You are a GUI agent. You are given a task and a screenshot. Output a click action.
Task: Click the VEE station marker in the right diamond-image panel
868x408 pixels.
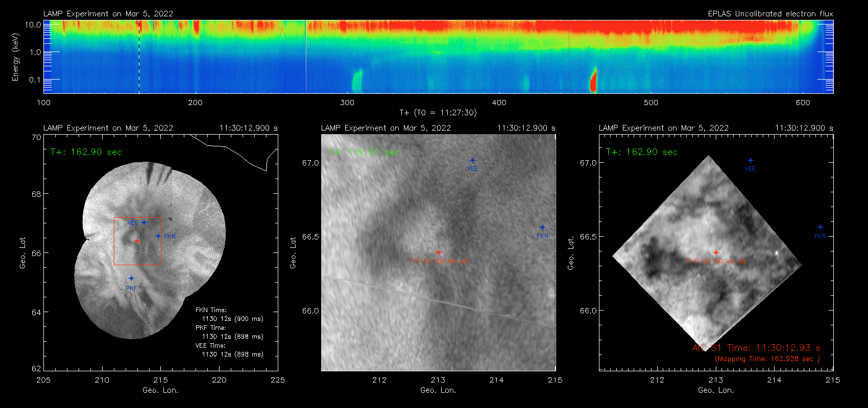[x=751, y=160]
